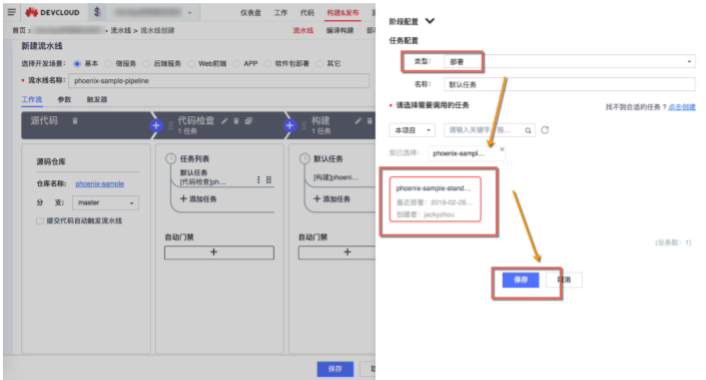Select the 其它 scenario radio button

(x=320, y=63)
